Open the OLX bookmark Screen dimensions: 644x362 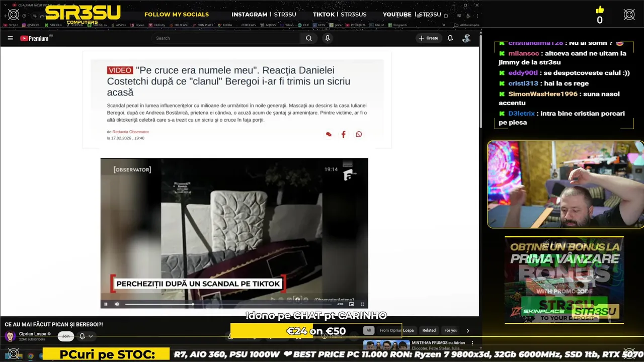303,25
